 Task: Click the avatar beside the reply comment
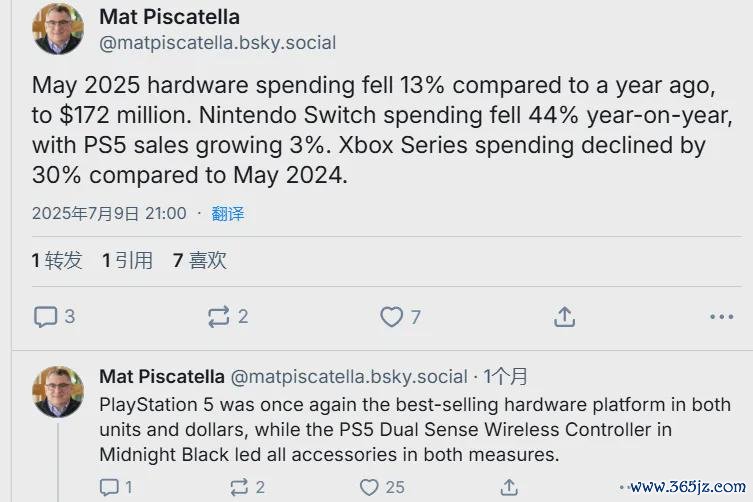(x=58, y=392)
